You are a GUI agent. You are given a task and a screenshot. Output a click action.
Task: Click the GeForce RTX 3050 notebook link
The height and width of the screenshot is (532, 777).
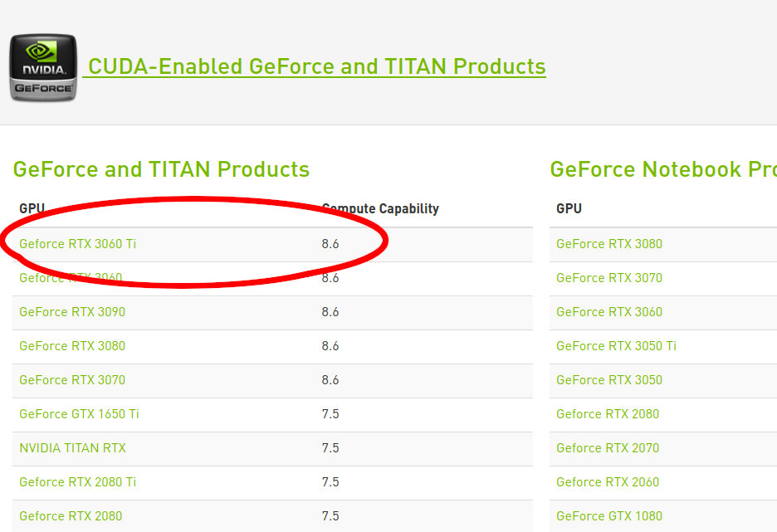(608, 380)
